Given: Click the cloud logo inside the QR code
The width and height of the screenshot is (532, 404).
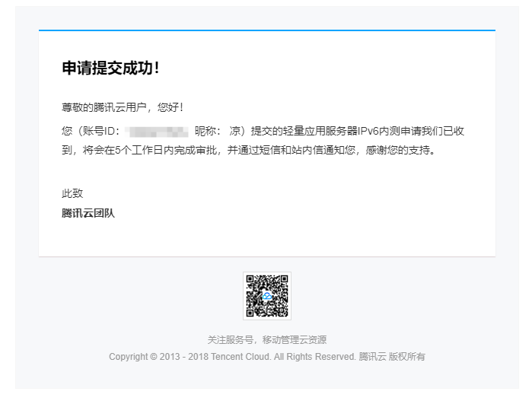Looking at the screenshot, I should point(266,296).
